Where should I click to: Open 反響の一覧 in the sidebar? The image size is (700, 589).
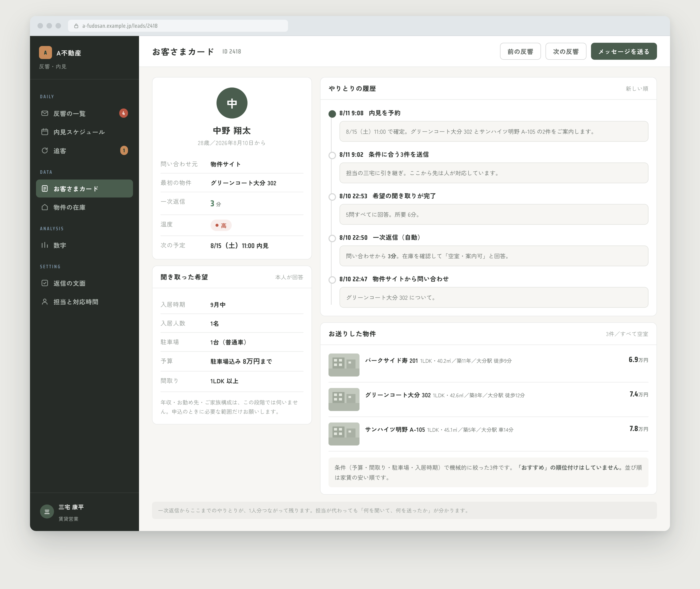click(84, 113)
